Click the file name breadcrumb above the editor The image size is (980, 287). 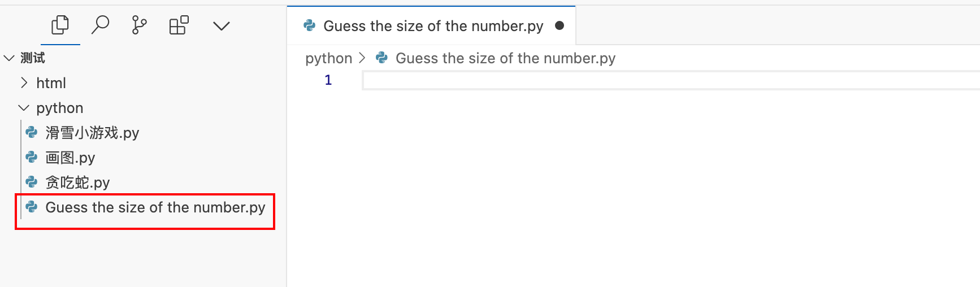[x=505, y=58]
